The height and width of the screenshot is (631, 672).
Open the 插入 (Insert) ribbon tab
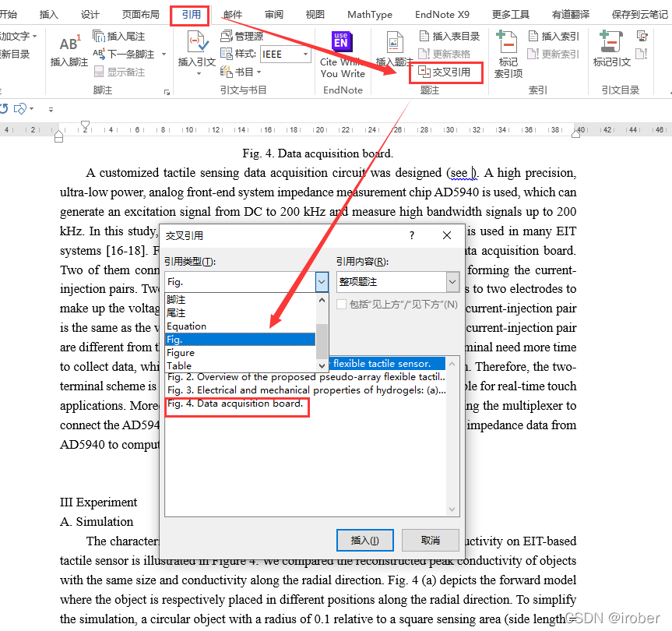pos(48,15)
